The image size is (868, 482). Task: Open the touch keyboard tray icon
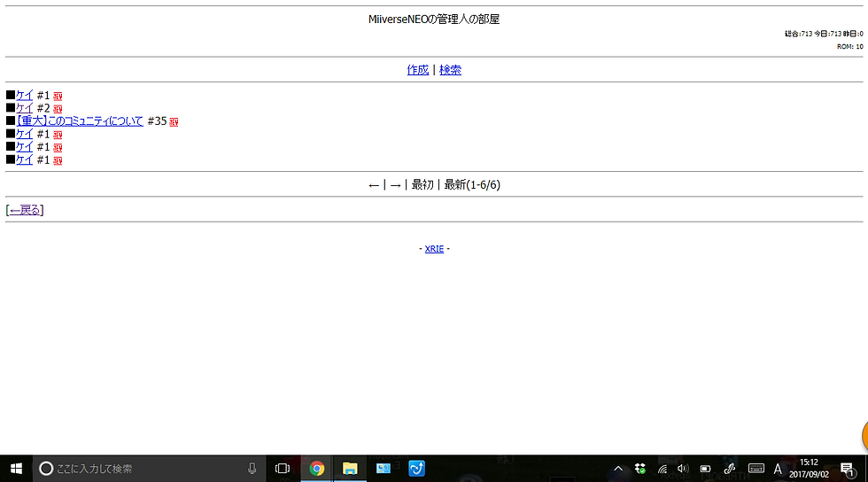tap(756, 469)
